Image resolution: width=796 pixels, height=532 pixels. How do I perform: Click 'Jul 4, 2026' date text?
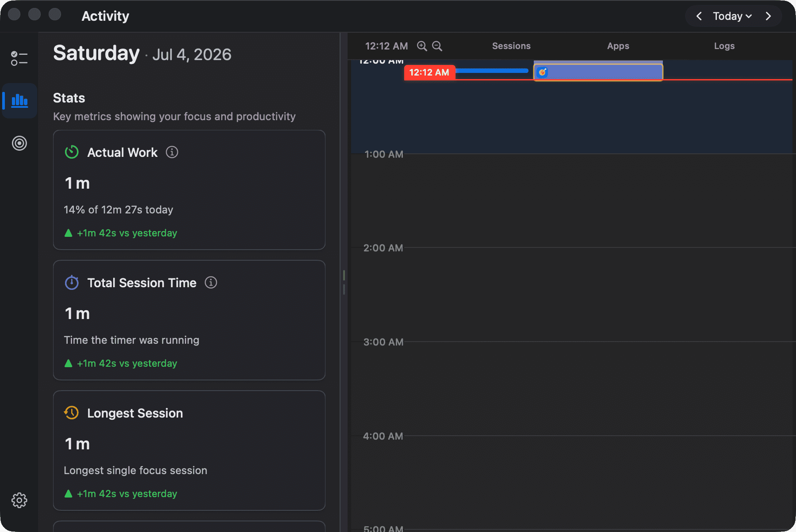[192, 54]
